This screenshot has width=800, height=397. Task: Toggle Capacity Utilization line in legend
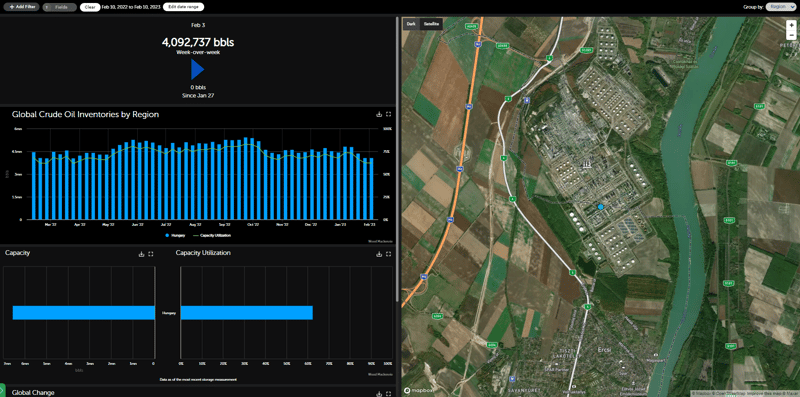[x=212, y=236]
